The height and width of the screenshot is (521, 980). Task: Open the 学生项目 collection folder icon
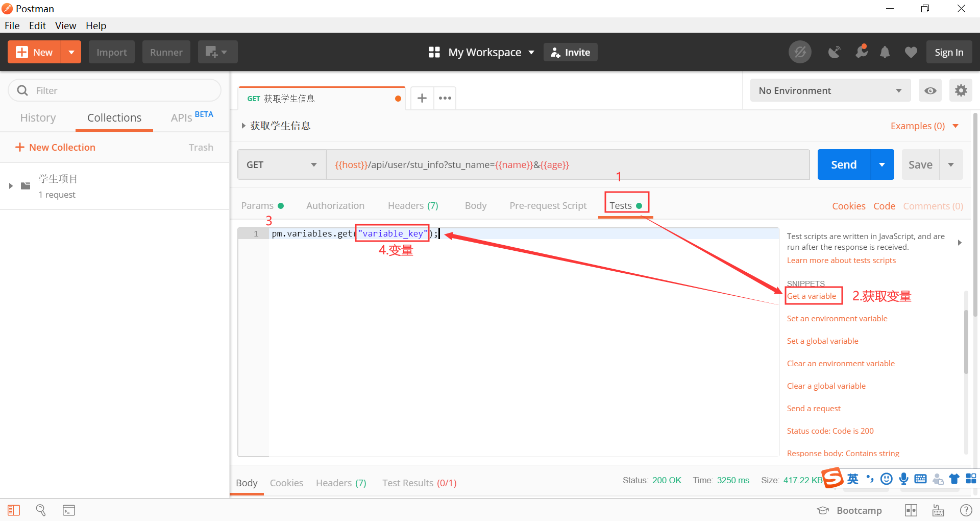[26, 185]
